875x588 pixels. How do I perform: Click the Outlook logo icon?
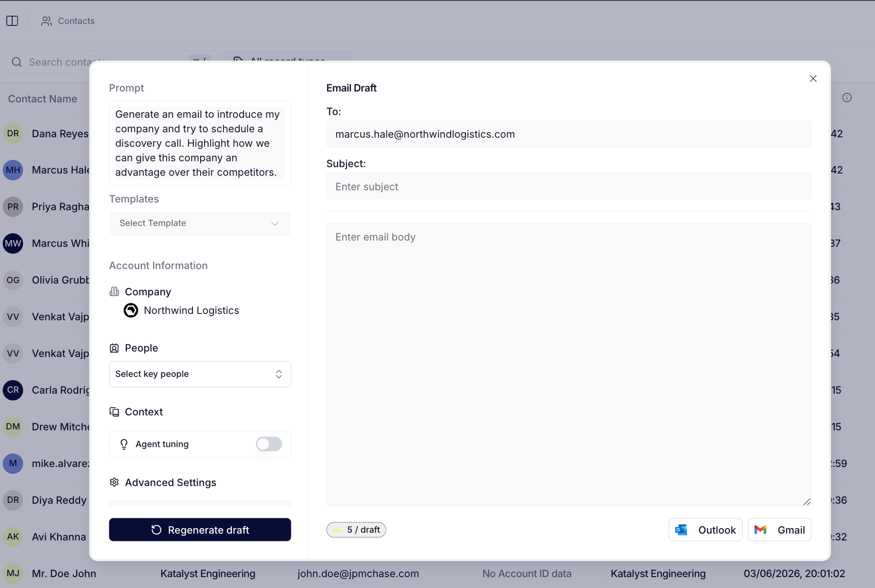681,530
